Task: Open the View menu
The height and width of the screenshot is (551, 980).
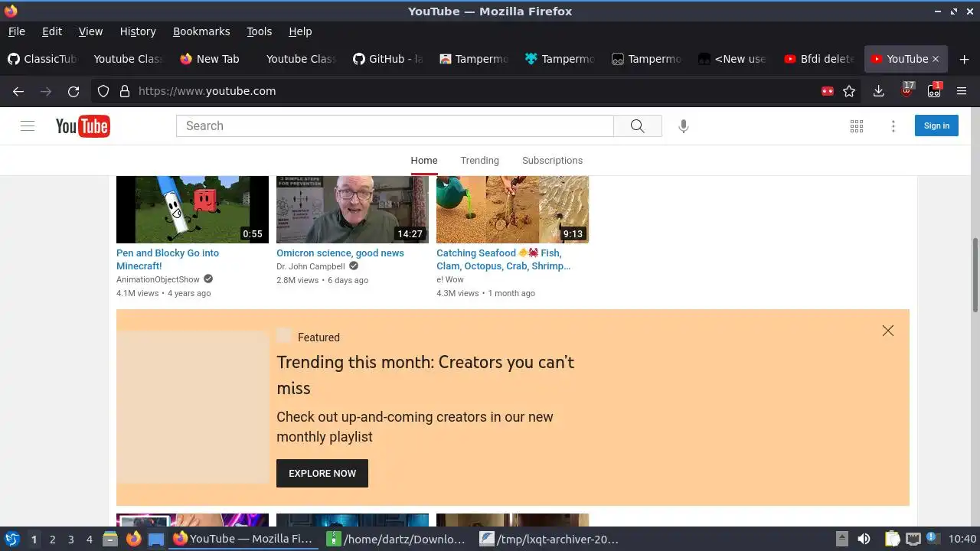Action: [x=90, y=31]
